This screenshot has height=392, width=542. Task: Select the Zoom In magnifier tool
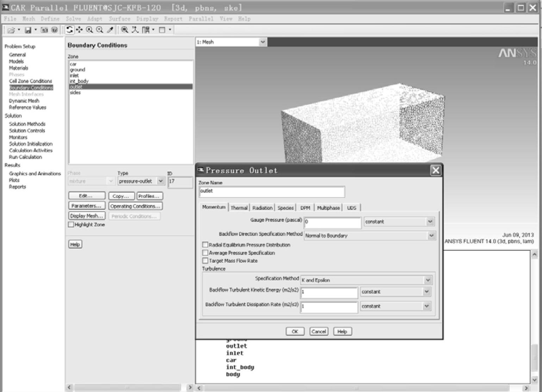[89, 30]
